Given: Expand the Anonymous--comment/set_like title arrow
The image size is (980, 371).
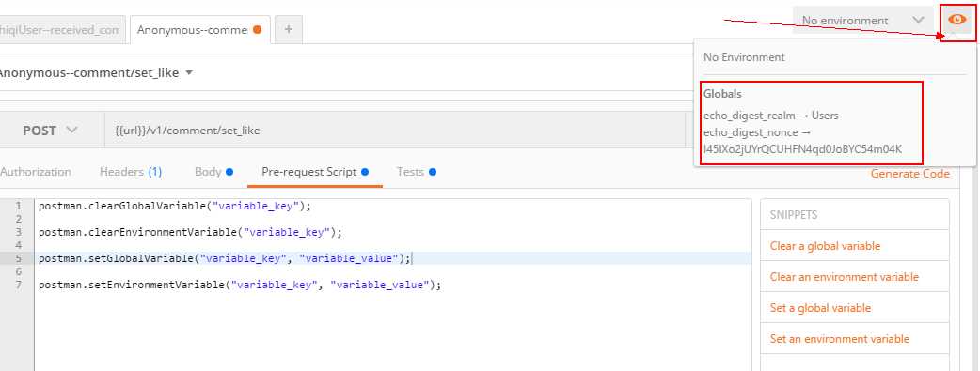Looking at the screenshot, I should click(189, 73).
